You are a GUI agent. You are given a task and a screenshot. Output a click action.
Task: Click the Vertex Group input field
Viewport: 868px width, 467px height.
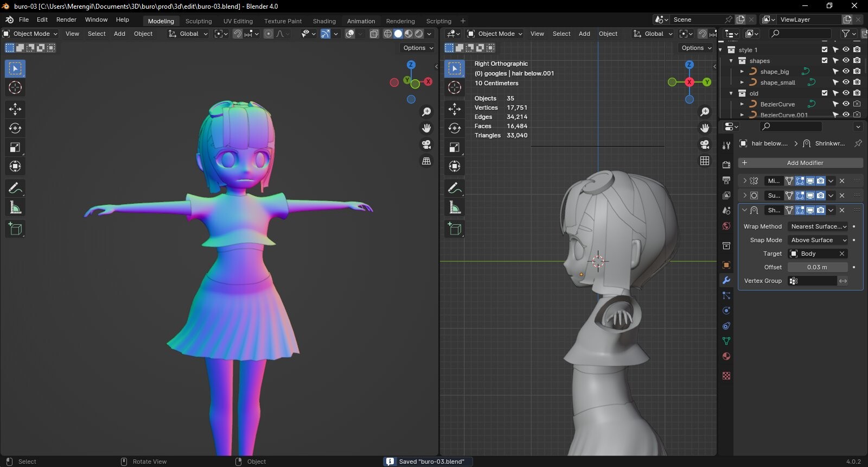point(813,281)
